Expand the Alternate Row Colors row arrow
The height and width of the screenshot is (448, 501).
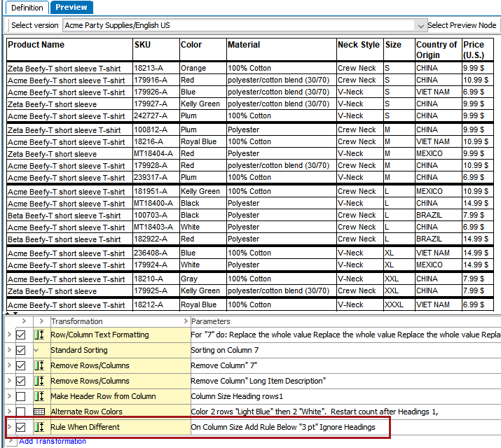coord(9,412)
